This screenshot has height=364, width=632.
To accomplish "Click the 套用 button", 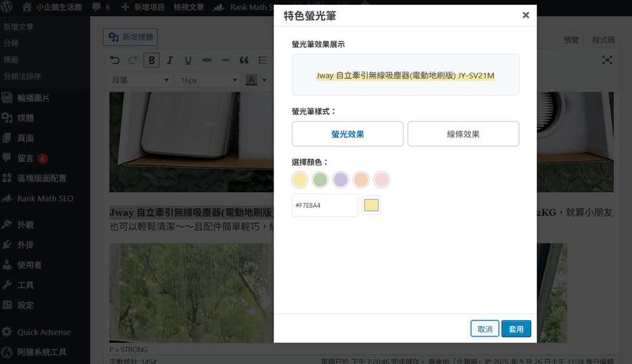I will point(516,329).
